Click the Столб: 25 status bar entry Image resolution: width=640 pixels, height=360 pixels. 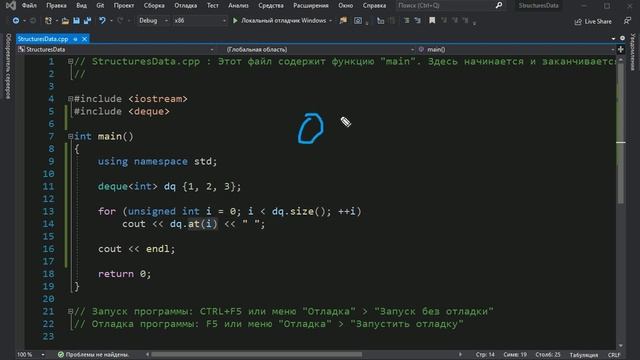click(547, 355)
